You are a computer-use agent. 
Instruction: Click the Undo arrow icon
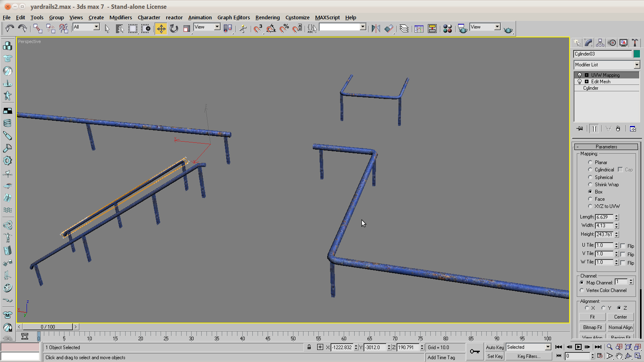point(10,28)
